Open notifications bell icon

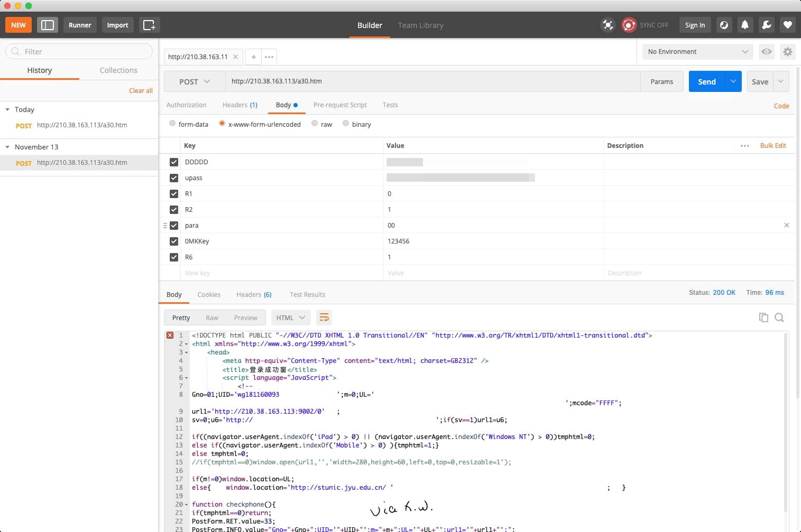tap(745, 25)
